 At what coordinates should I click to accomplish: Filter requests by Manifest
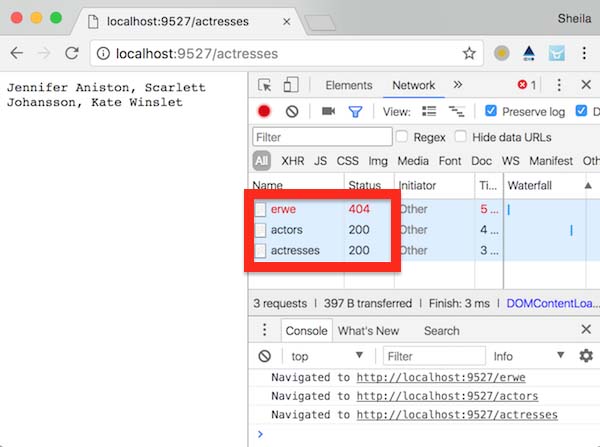click(x=551, y=161)
